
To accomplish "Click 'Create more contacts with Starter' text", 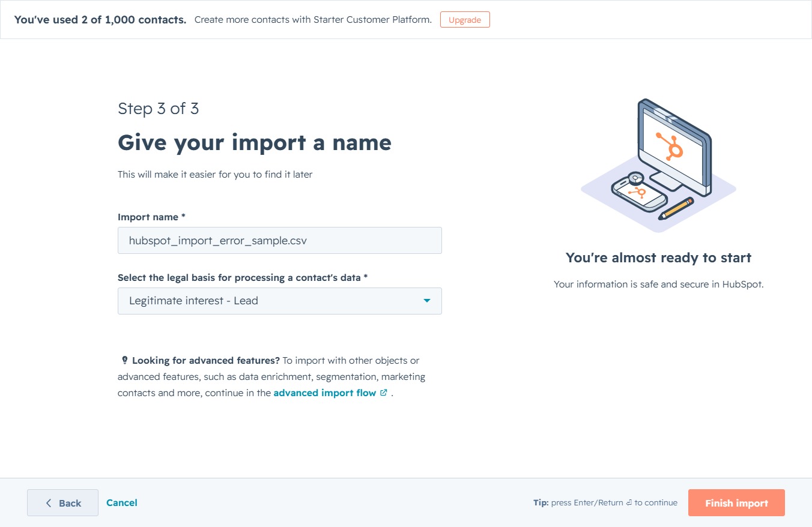I will (x=313, y=20).
